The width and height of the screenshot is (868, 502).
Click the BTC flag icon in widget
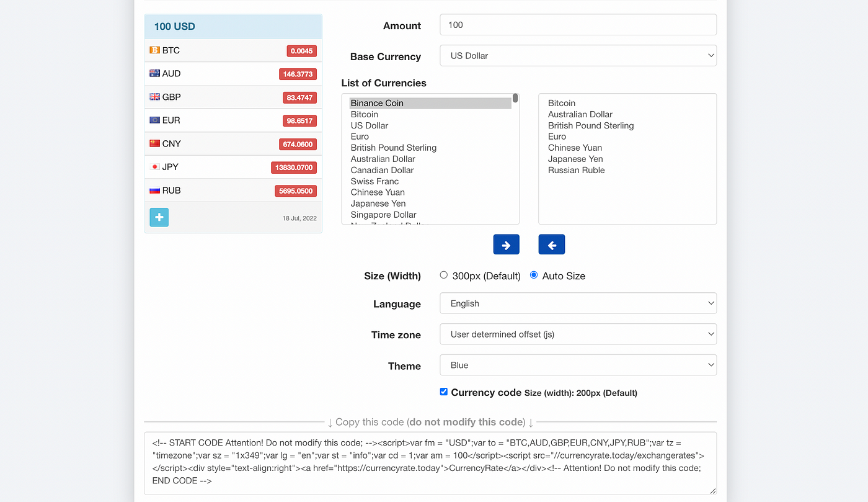[x=154, y=50]
